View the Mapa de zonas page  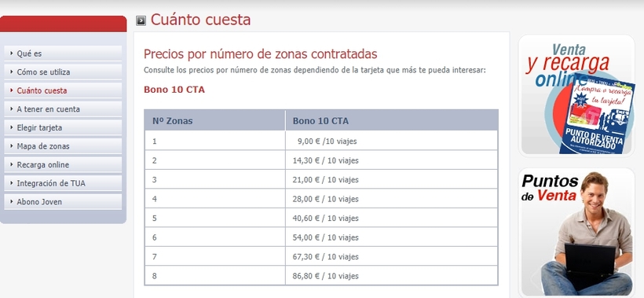pyautogui.click(x=63, y=146)
